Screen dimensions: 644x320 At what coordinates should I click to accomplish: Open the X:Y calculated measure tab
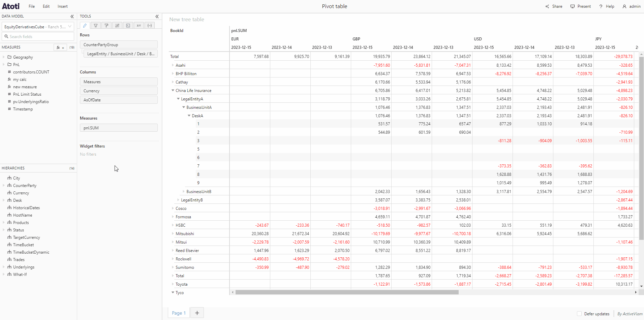[139, 25]
